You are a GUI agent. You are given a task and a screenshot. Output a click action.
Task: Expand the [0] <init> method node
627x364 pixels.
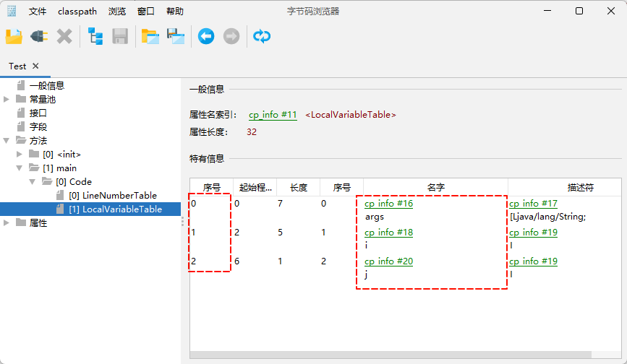[20, 154]
